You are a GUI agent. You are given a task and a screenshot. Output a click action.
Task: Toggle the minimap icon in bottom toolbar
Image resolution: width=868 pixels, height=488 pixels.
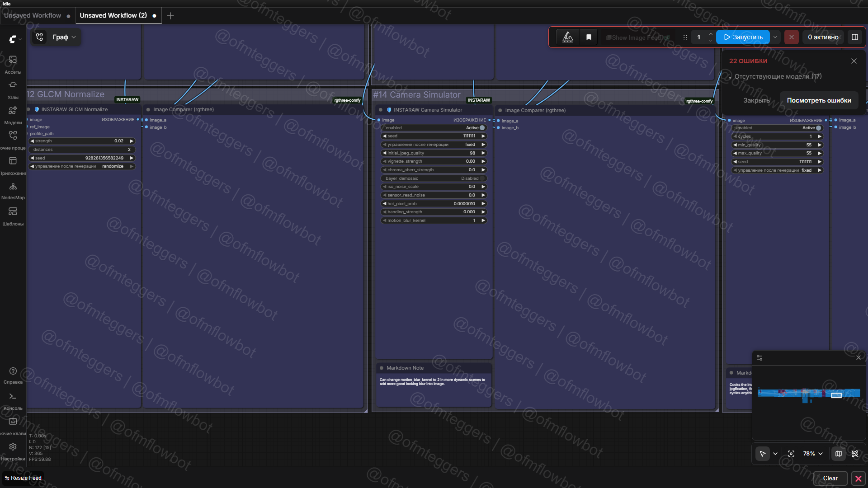839,454
